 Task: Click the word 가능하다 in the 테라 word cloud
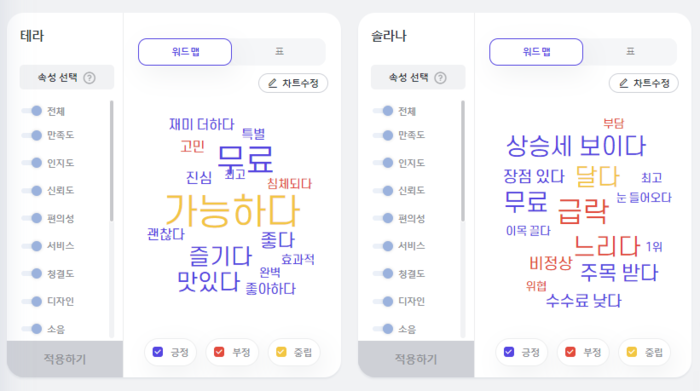point(232,210)
